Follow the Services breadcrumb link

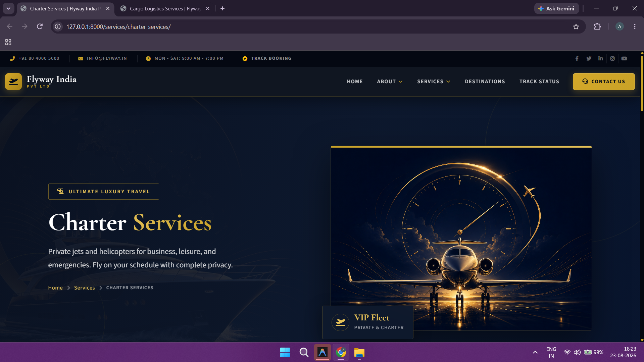point(85,288)
